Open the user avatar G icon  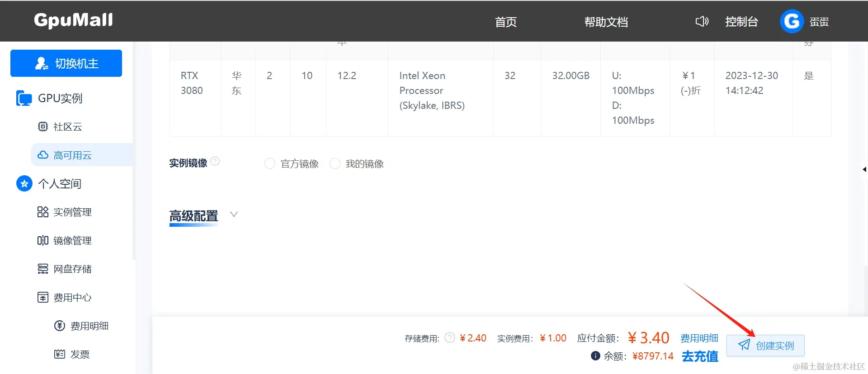pyautogui.click(x=792, y=21)
